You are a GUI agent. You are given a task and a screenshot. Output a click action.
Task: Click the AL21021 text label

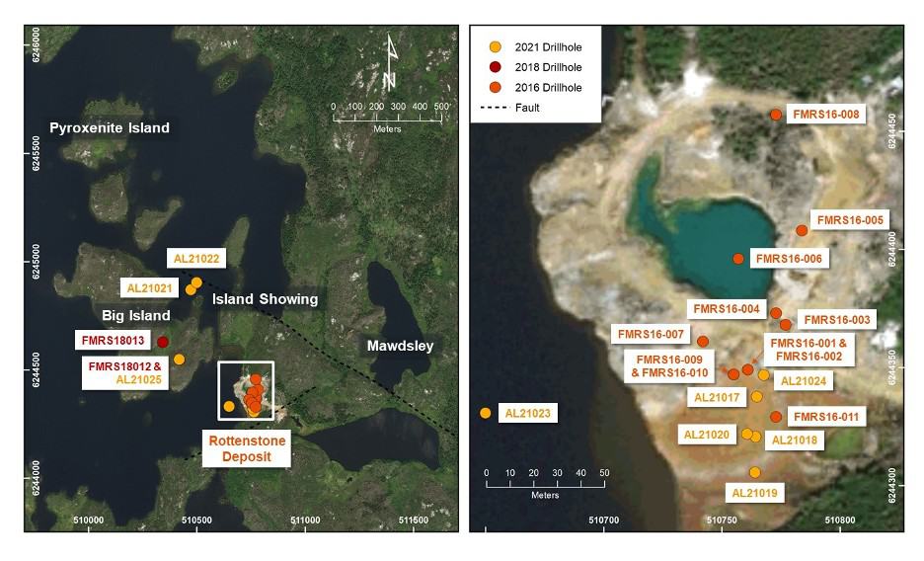152,288
